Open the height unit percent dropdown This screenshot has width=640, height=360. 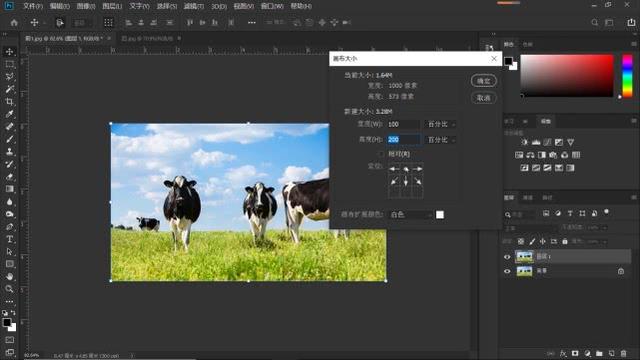click(x=440, y=140)
